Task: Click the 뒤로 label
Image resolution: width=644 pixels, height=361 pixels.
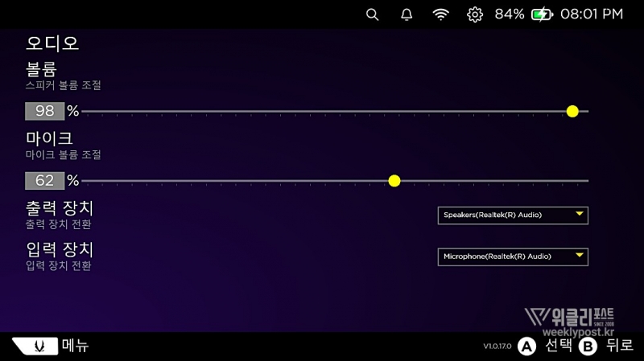Action: pos(619,346)
